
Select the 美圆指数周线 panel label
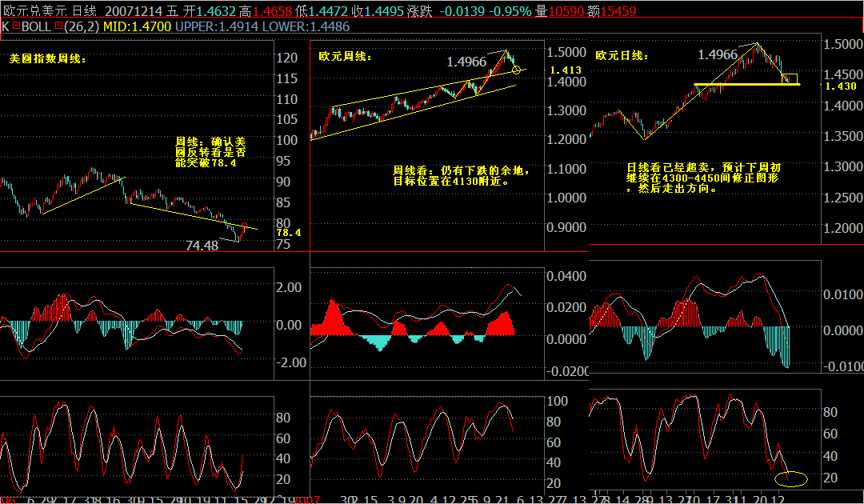(48, 58)
